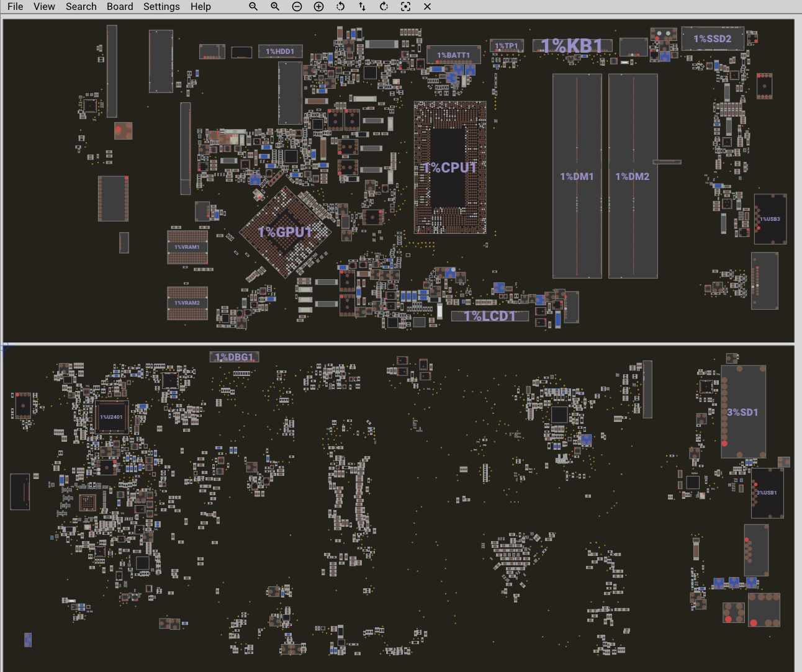Viewport: 802px width, 672px height.
Task: Flip the board with up-down arrows icon
Action: click(362, 6)
